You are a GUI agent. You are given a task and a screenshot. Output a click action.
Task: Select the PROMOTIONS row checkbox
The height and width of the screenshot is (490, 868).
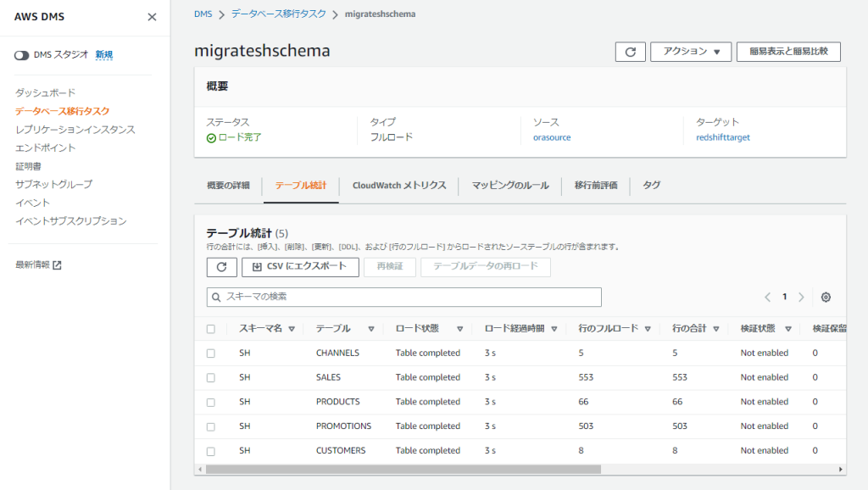click(211, 427)
